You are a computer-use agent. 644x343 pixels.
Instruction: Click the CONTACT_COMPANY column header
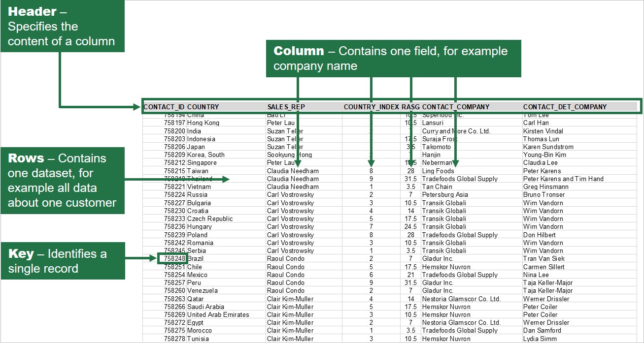coord(456,107)
